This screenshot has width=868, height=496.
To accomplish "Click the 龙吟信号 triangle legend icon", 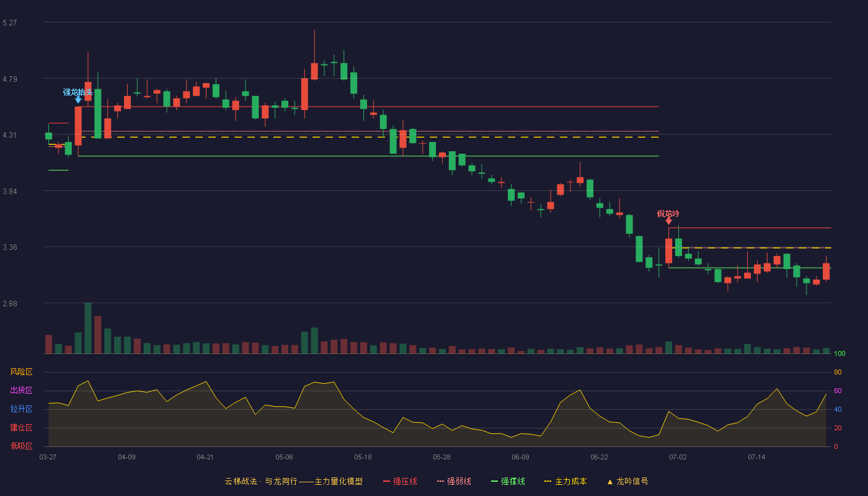I will (610, 482).
